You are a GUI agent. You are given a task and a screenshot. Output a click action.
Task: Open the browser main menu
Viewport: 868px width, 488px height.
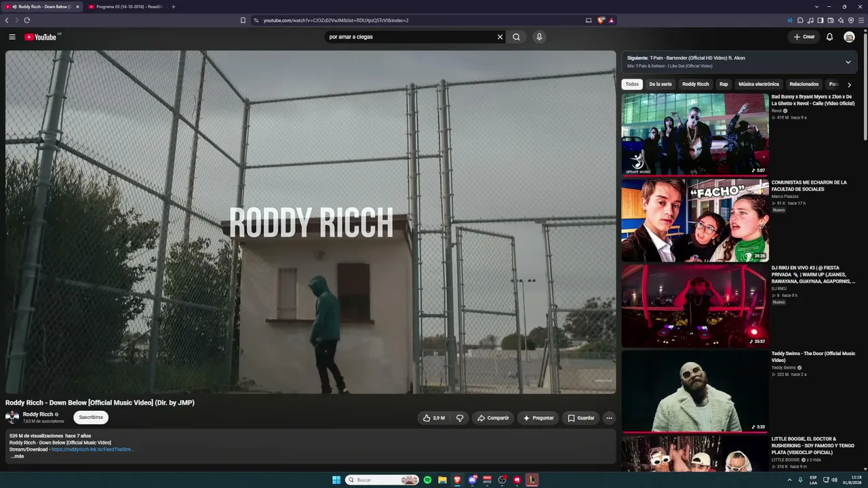(x=861, y=20)
